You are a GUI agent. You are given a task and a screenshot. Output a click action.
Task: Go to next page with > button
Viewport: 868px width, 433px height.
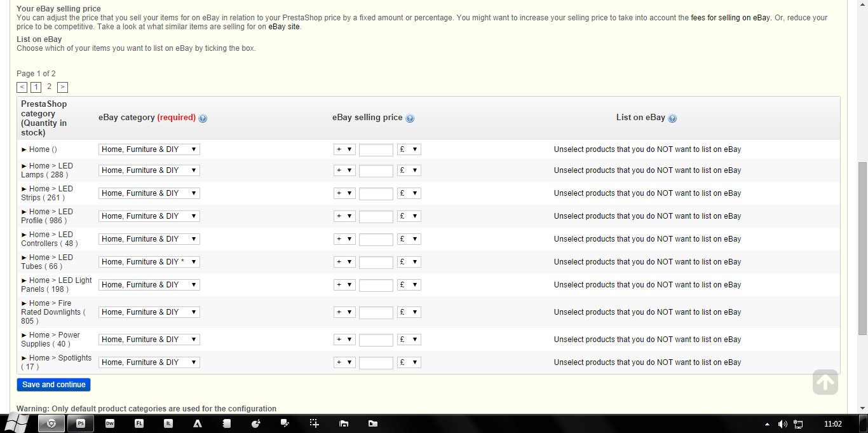click(62, 87)
